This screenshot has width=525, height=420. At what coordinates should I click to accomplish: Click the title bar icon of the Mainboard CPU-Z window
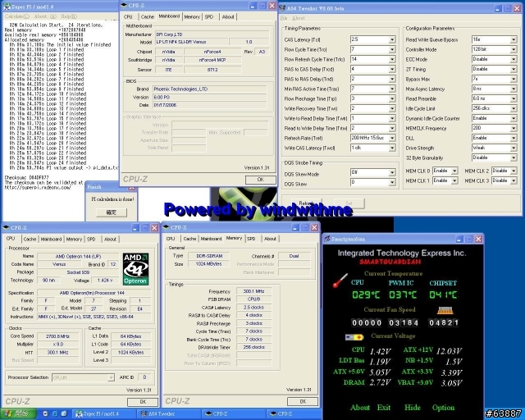coord(124,6)
